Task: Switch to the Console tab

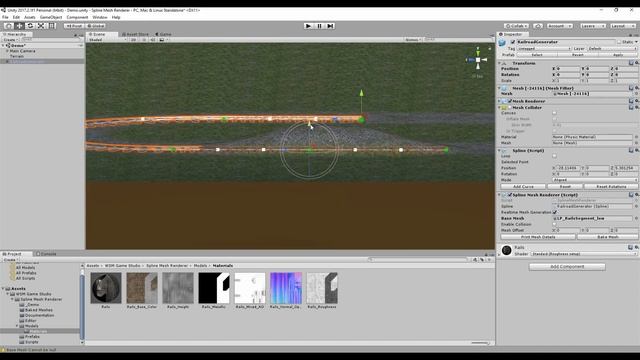Action: 46,254
